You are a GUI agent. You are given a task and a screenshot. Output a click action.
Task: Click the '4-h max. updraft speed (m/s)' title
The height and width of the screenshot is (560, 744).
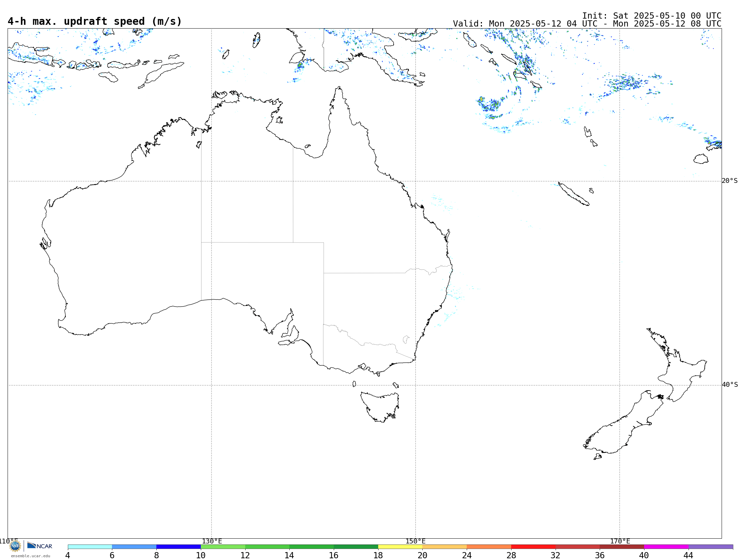(95, 21)
